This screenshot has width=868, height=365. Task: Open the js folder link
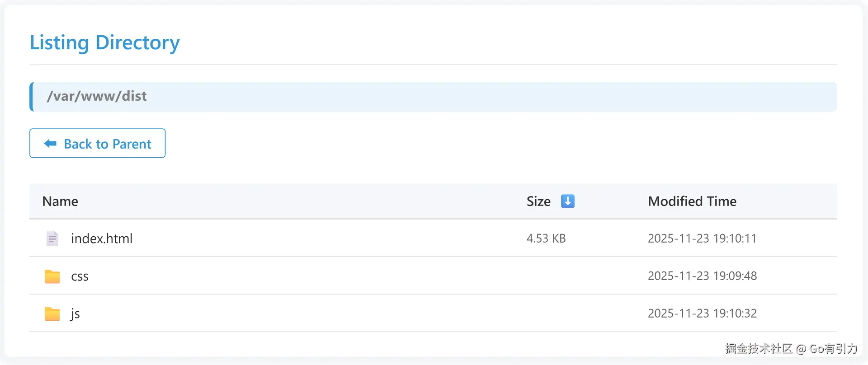pyautogui.click(x=75, y=314)
